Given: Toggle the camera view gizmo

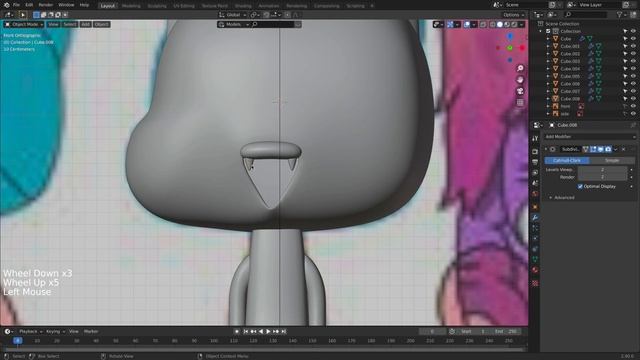Looking at the screenshot, I should click(520, 91).
